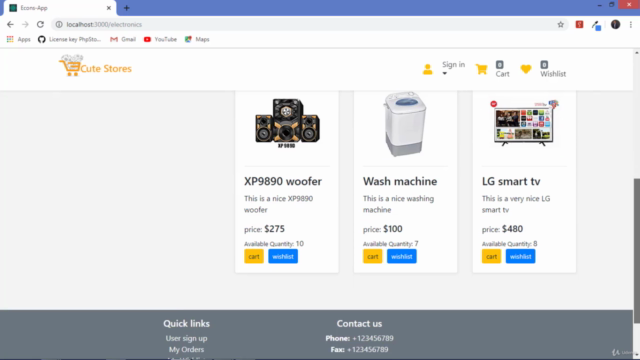Add Wash machine to cart
This screenshot has height=360, width=640.
click(x=373, y=256)
